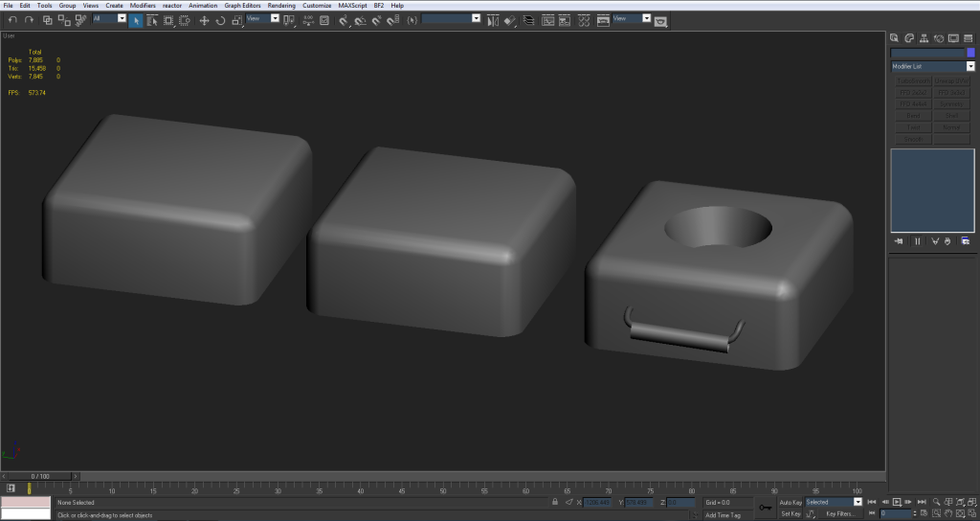Click the Undo arrow in the toolbar

[12, 19]
